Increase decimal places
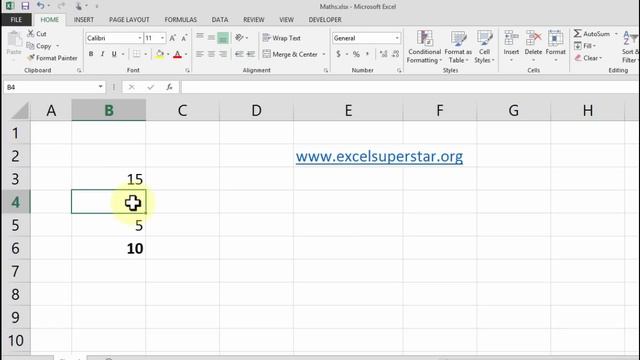The width and height of the screenshot is (640, 360). coord(383,54)
